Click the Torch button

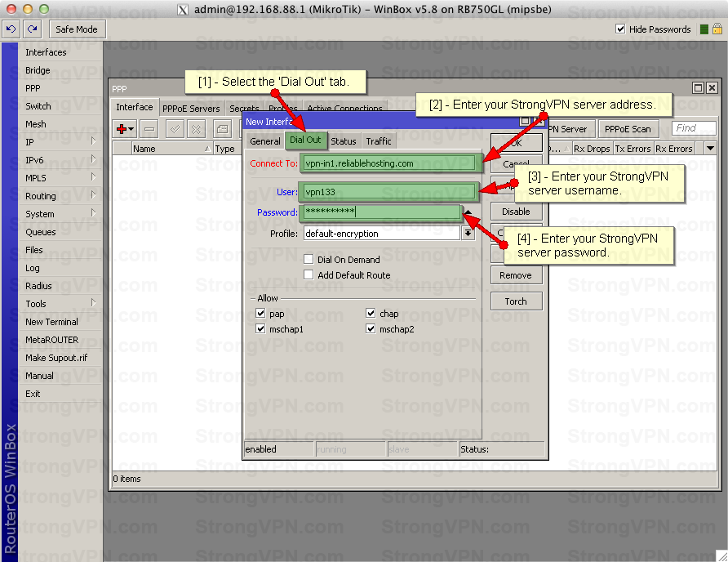(516, 301)
